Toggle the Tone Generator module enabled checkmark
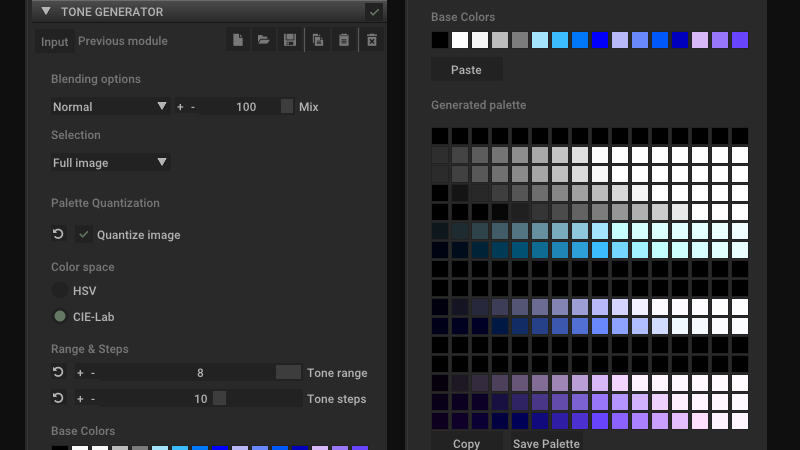This screenshot has width=800, height=450. (x=375, y=12)
